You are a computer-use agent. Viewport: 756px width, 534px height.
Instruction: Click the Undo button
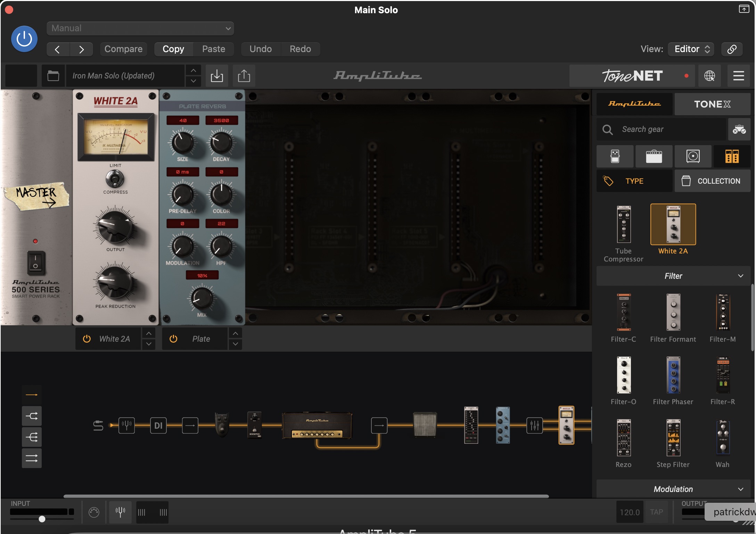(x=261, y=49)
